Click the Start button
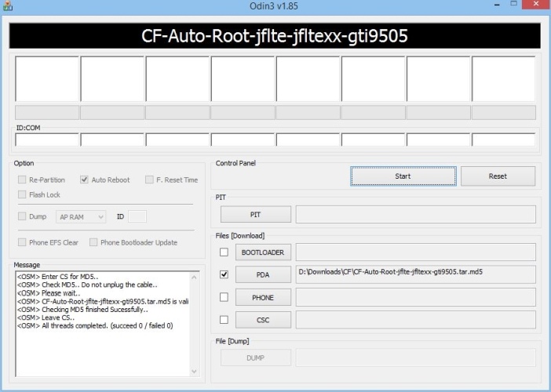The width and height of the screenshot is (551, 392). pyautogui.click(x=403, y=176)
